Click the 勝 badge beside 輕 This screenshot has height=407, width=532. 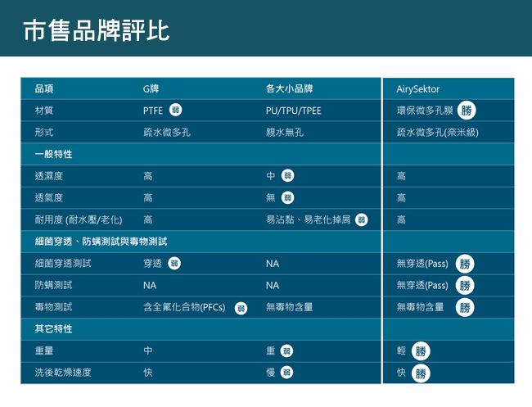(x=421, y=351)
